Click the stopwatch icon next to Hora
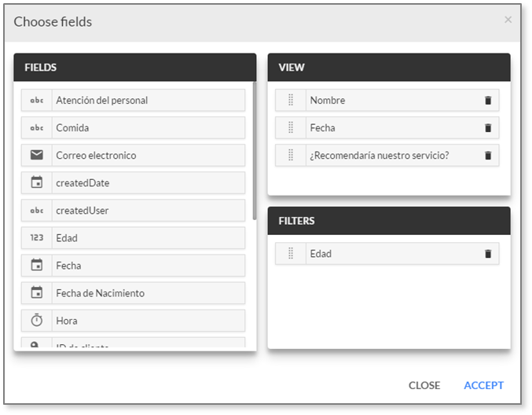This screenshot has width=532, height=415. [x=37, y=321]
